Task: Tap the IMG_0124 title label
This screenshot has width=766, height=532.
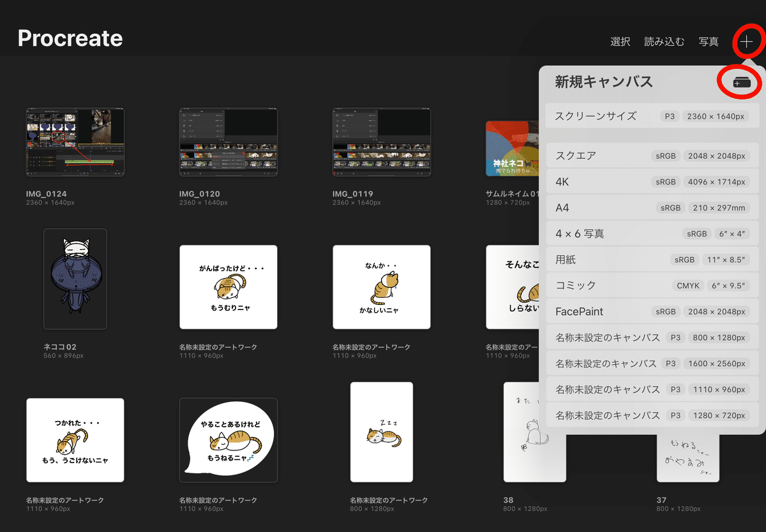Action: tap(47, 194)
